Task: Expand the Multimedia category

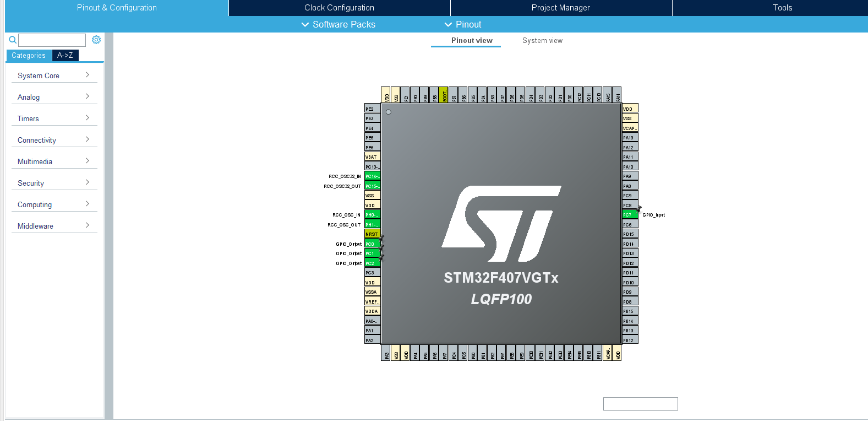Action: click(x=54, y=161)
